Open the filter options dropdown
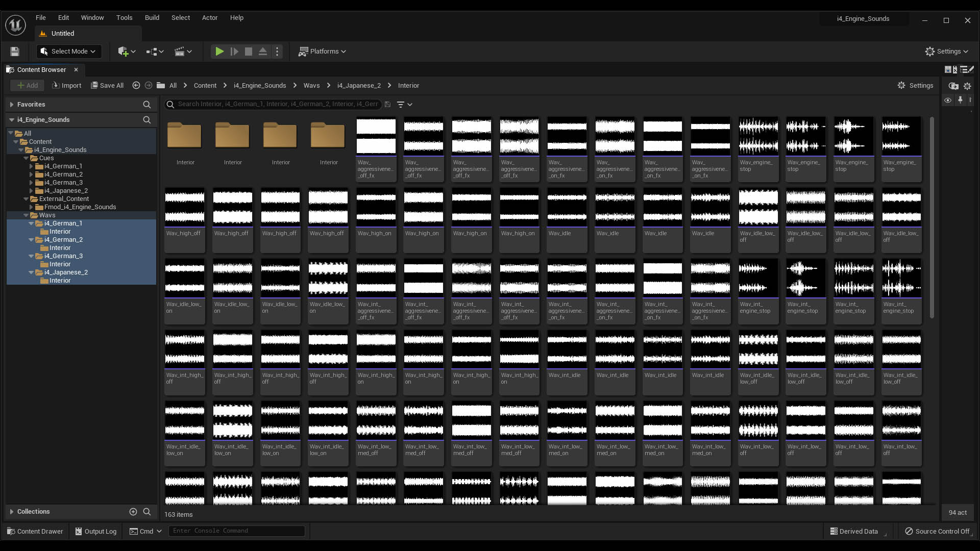 (x=404, y=105)
